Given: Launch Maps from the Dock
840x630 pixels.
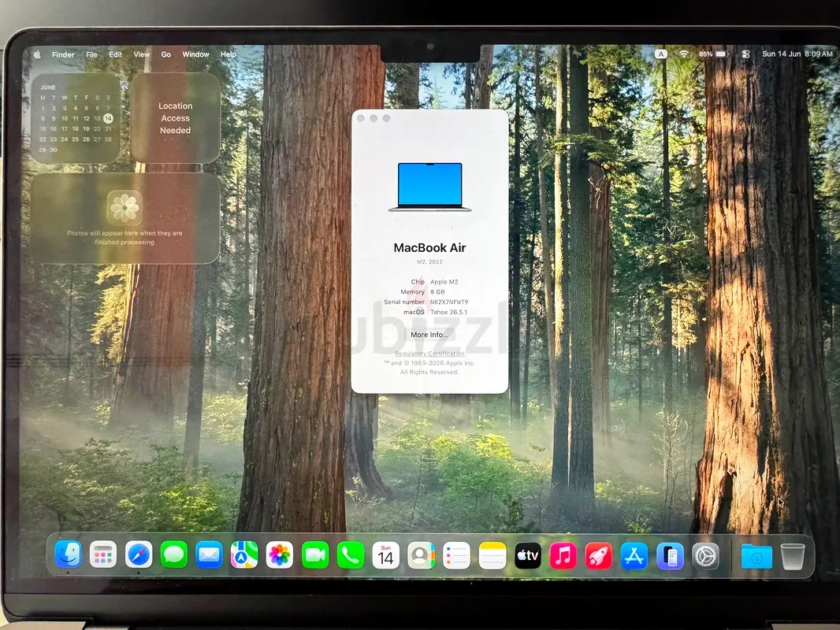Looking at the screenshot, I should tap(243, 555).
